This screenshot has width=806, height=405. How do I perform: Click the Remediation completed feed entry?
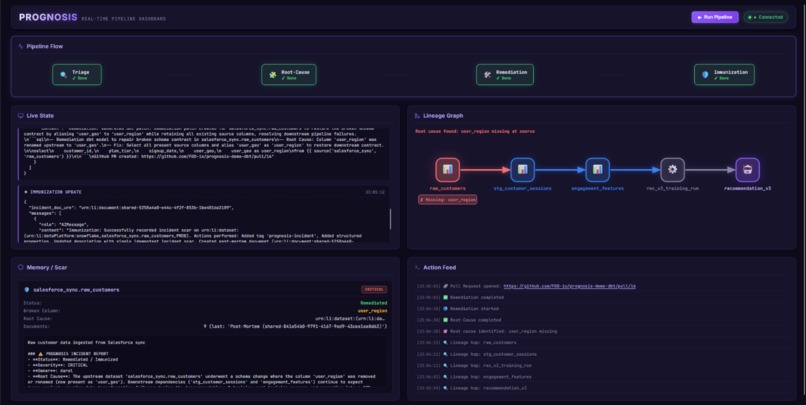[x=477, y=298]
